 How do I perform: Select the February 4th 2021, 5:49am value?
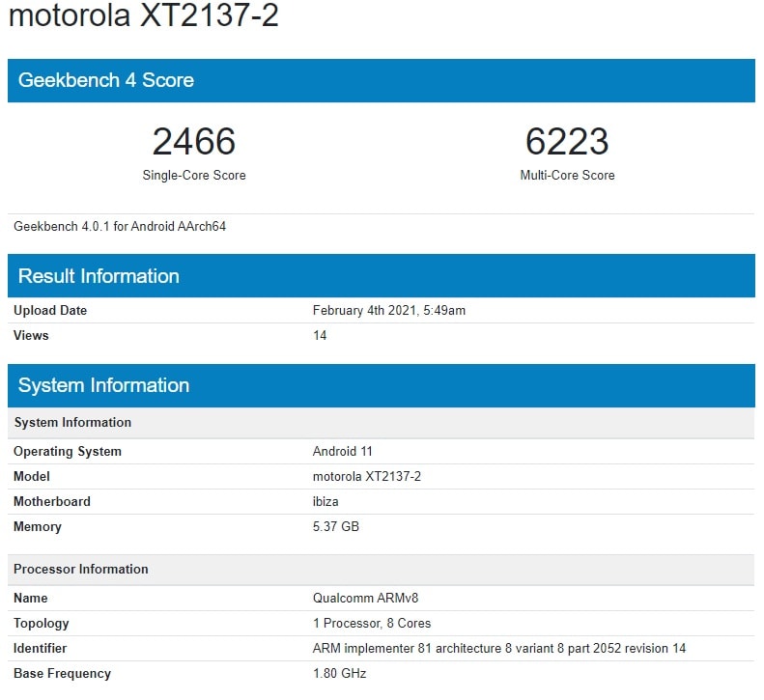click(389, 311)
